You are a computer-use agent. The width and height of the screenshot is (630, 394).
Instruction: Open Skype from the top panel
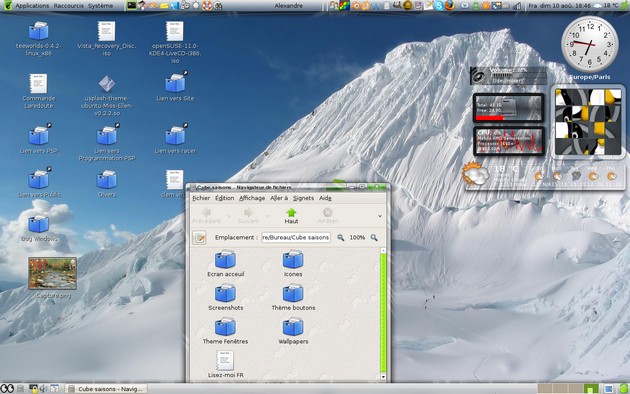click(x=439, y=6)
